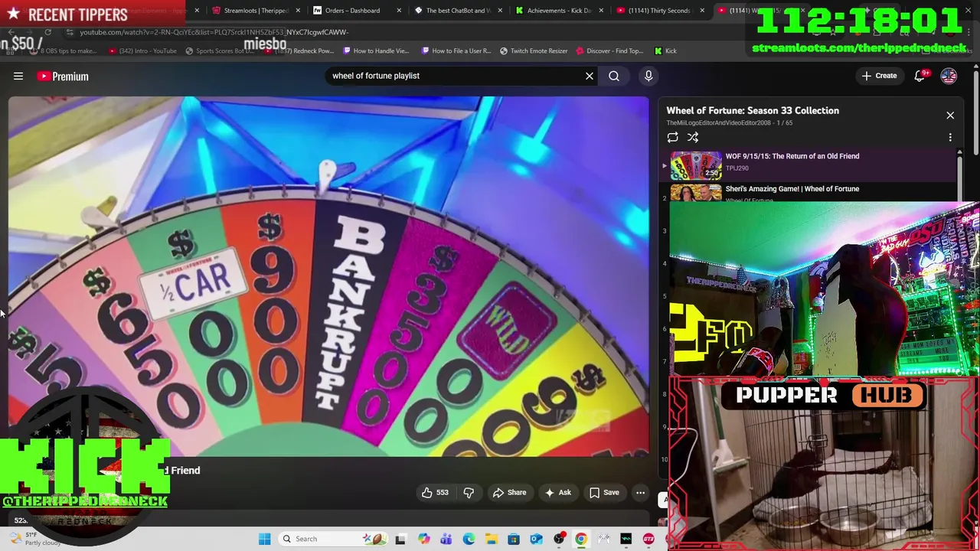Open Microsoft Edge from taskbar
The image size is (980, 551).
point(469,539)
